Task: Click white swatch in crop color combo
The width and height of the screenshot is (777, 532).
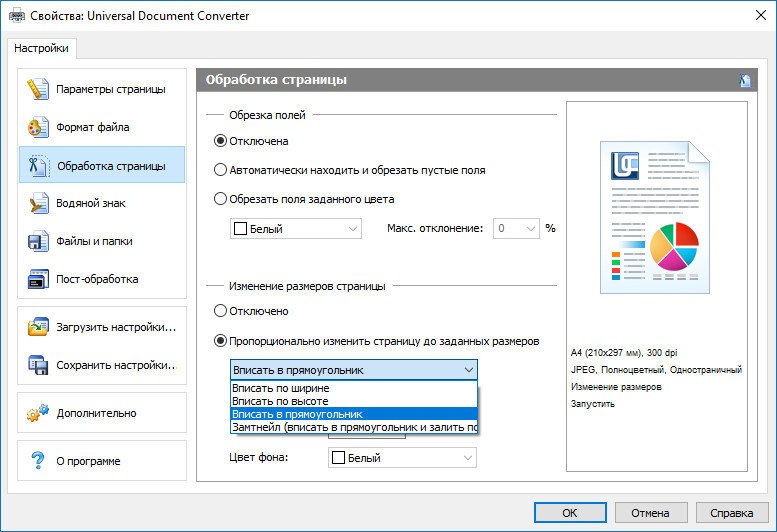Action: pyautogui.click(x=240, y=228)
